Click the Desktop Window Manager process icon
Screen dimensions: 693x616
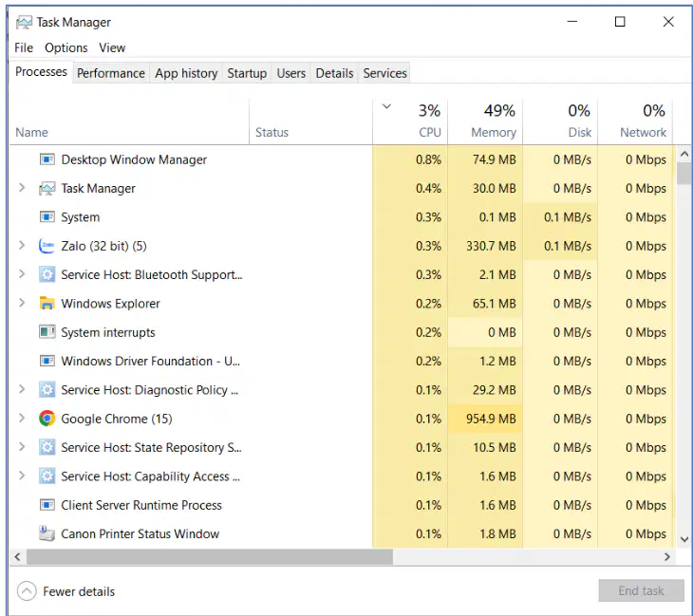click(x=47, y=159)
